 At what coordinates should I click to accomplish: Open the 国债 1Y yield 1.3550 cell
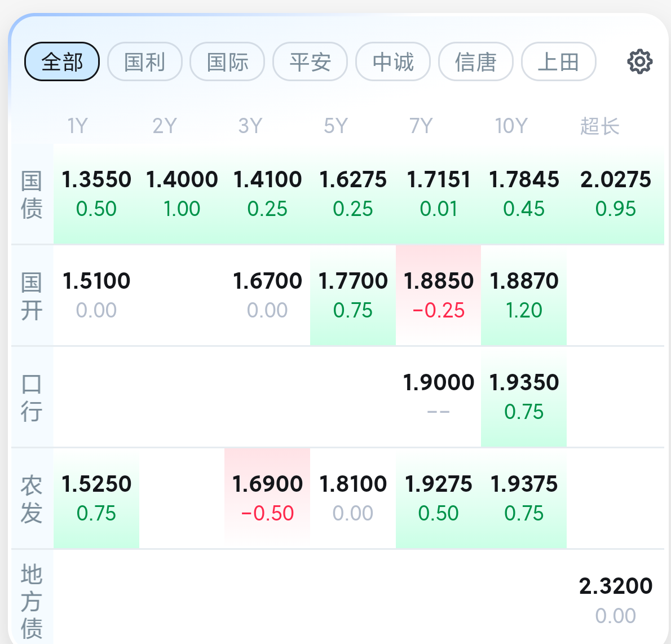[x=96, y=194]
